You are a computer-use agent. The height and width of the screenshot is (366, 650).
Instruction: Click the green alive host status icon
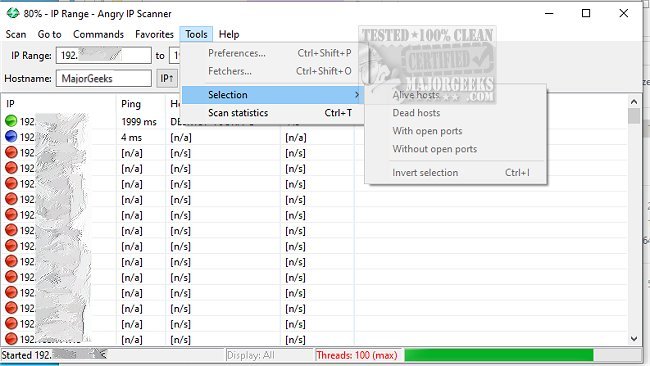[x=11, y=121]
